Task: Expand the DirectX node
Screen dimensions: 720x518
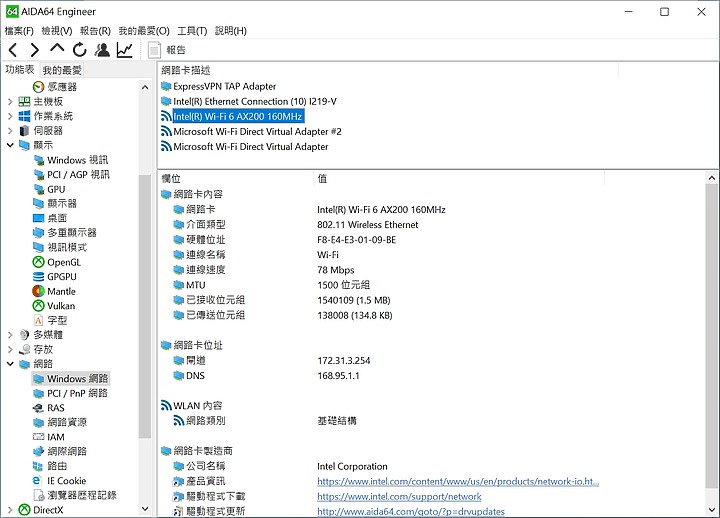Action: point(10,510)
